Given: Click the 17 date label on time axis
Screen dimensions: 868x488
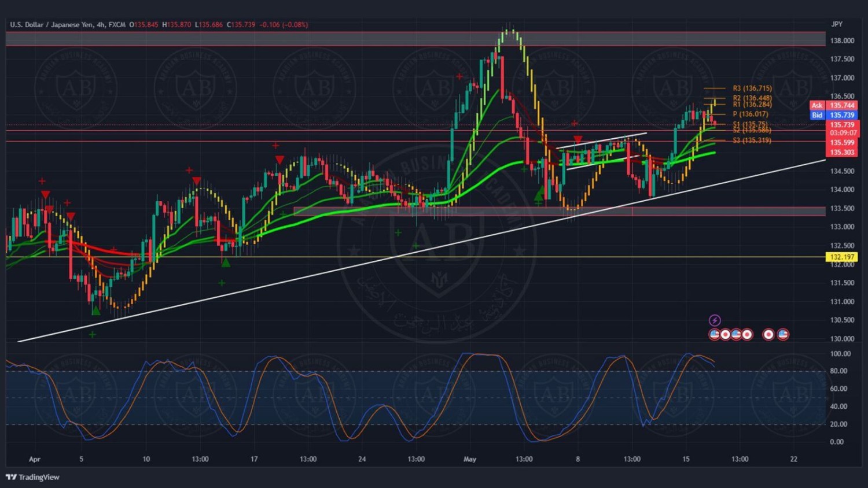Looking at the screenshot, I should pyautogui.click(x=254, y=459).
